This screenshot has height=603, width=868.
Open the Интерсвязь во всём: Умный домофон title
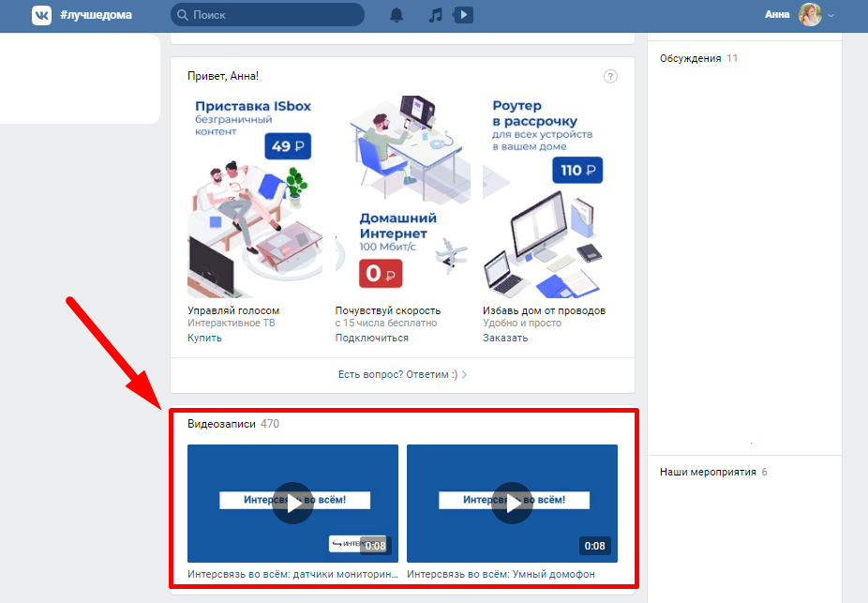[501, 574]
